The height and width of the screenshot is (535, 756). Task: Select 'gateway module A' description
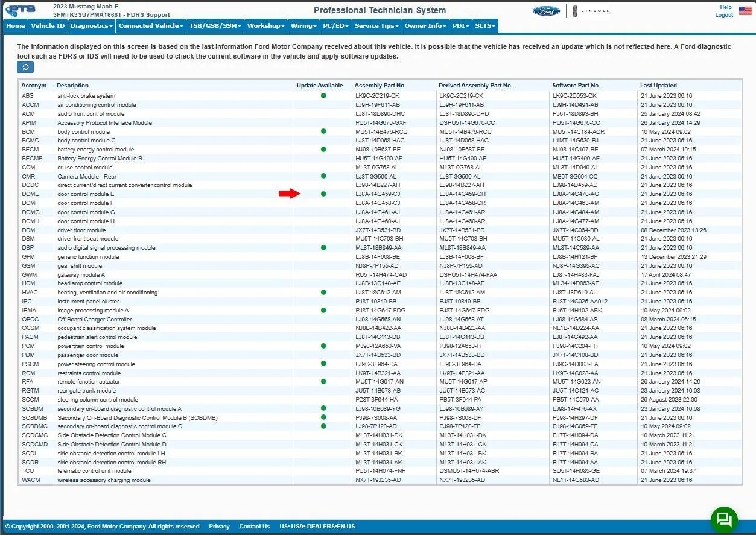[81, 274]
